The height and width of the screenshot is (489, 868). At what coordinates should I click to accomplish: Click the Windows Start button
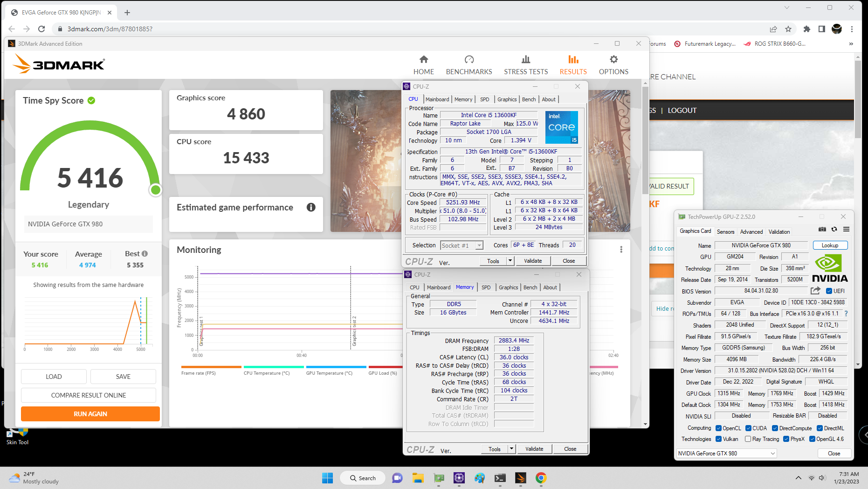click(328, 478)
